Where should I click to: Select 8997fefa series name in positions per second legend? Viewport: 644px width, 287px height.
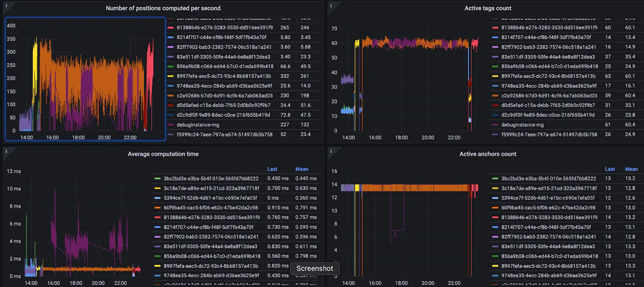[224, 76]
